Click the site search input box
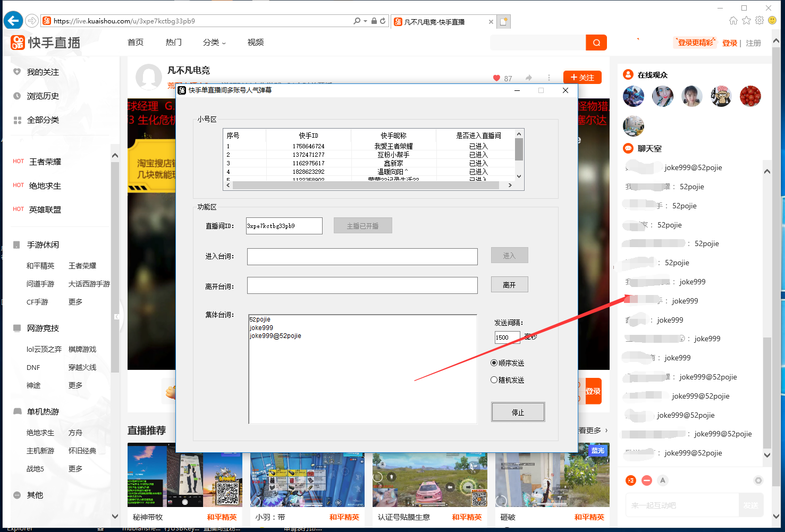 [538, 43]
